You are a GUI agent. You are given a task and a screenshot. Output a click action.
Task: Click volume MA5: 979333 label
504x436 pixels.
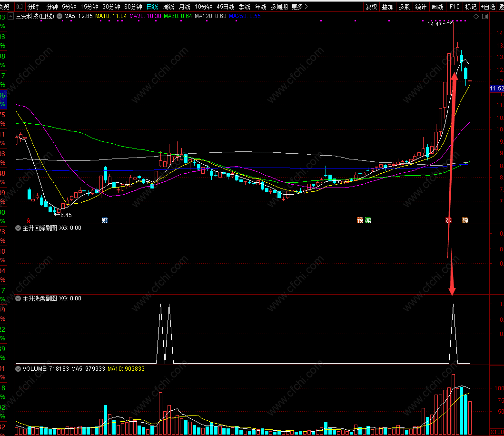[x=88, y=369]
